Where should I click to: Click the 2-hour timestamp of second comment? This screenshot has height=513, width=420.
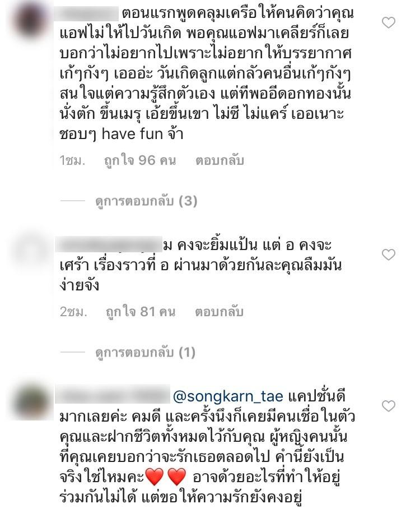click(x=73, y=312)
